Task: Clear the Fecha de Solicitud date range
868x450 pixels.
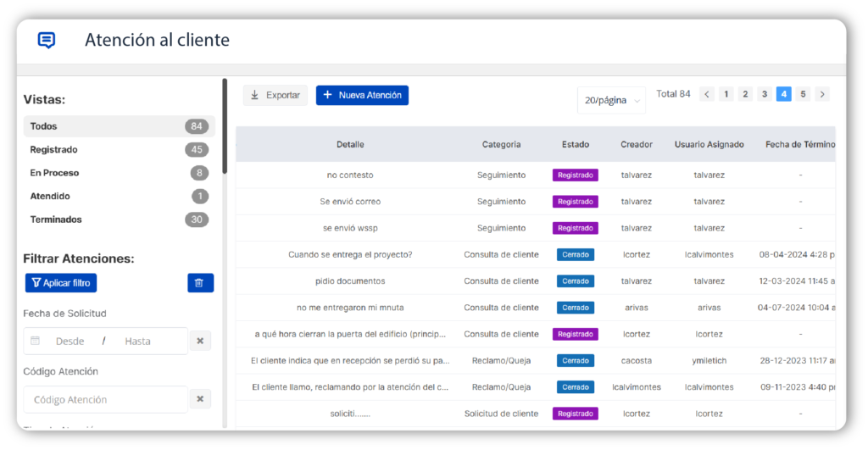Action: click(x=200, y=341)
